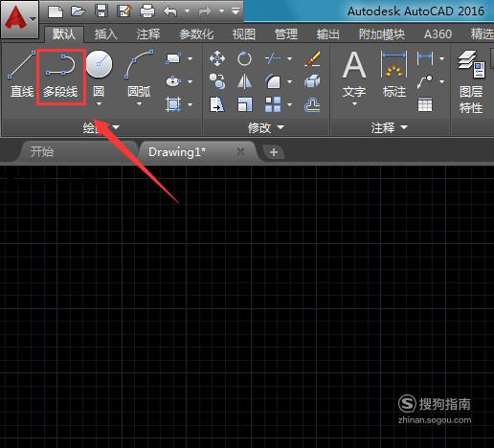Open the undo history dropdown arrow

(x=187, y=11)
